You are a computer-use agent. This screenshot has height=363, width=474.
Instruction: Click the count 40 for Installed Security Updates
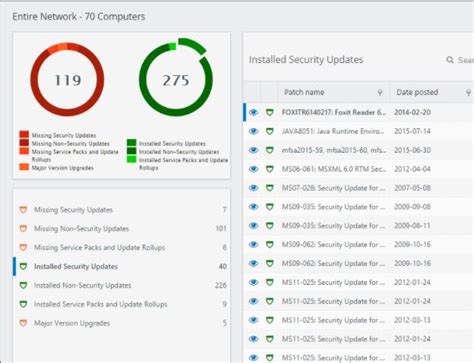point(223,266)
